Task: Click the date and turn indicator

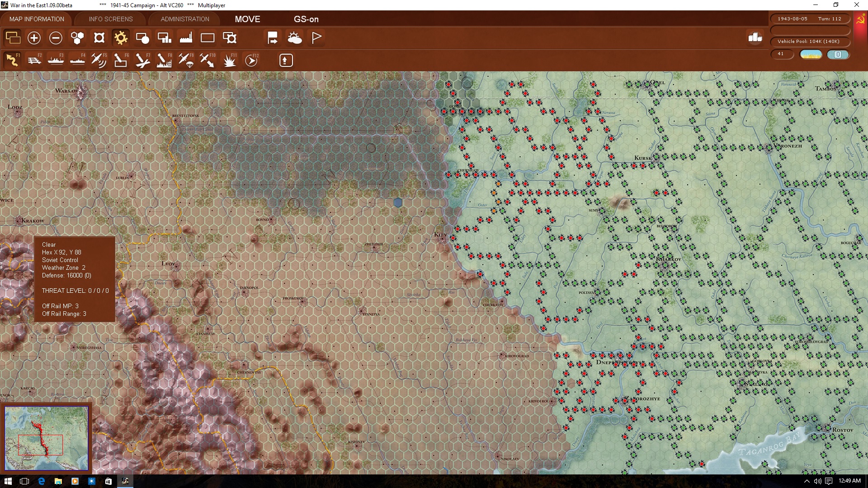Action: click(x=810, y=19)
